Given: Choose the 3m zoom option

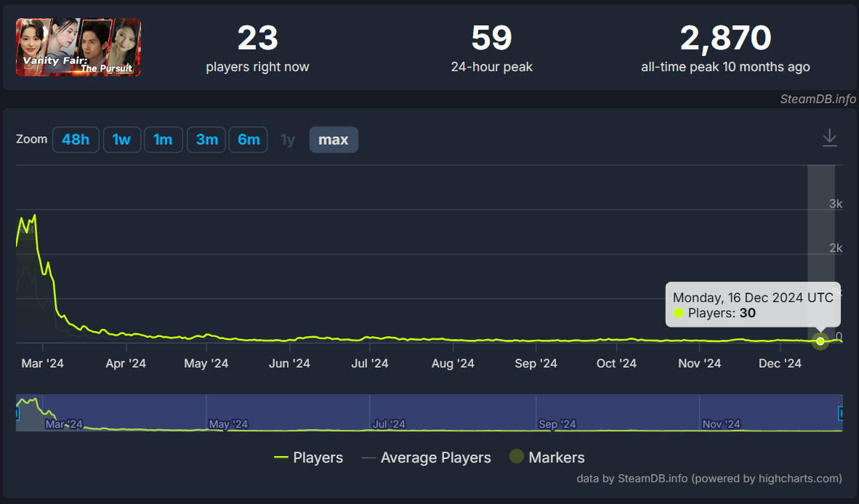Looking at the screenshot, I should pos(206,139).
